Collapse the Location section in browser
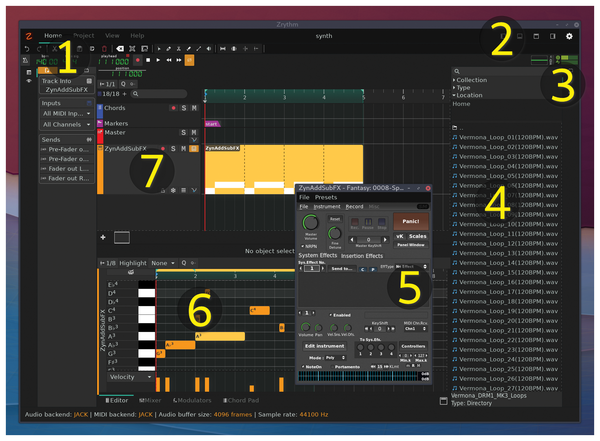Image resolution: width=600 pixels, height=441 pixels. pos(468,95)
